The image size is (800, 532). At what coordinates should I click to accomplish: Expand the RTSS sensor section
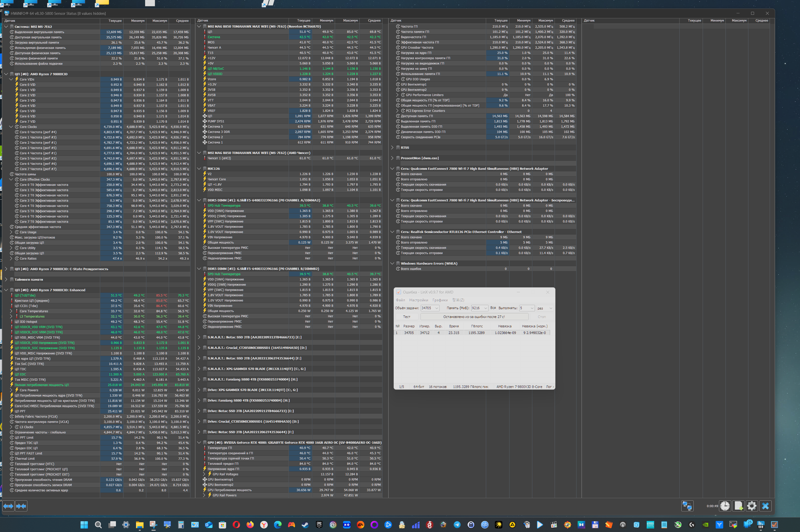point(392,147)
